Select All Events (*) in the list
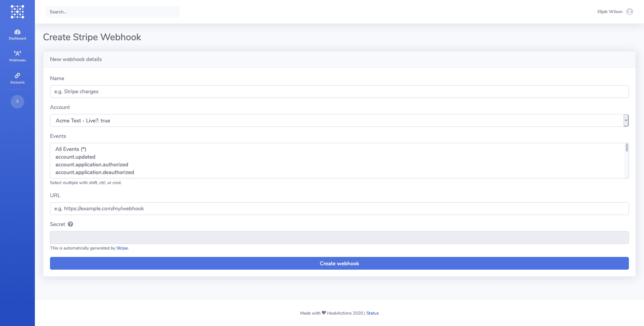Image resolution: width=644 pixels, height=326 pixels. (x=71, y=149)
